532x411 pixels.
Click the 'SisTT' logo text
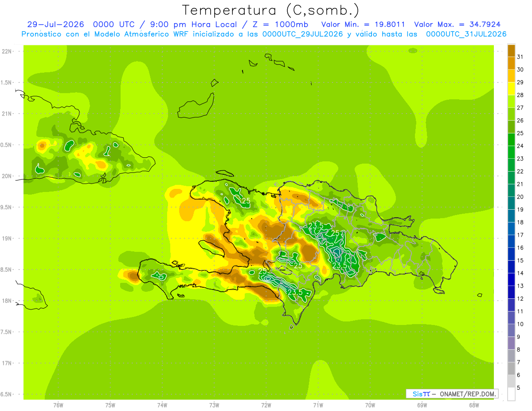(421, 394)
